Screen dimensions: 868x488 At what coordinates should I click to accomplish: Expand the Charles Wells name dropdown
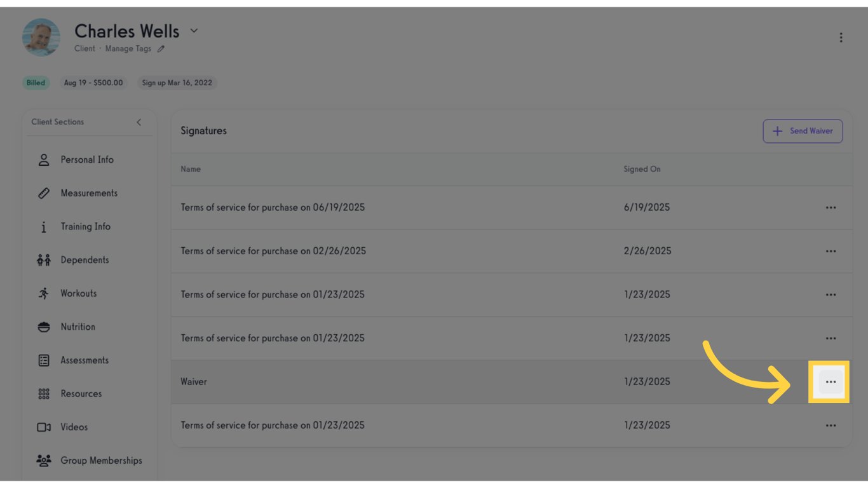tap(194, 30)
